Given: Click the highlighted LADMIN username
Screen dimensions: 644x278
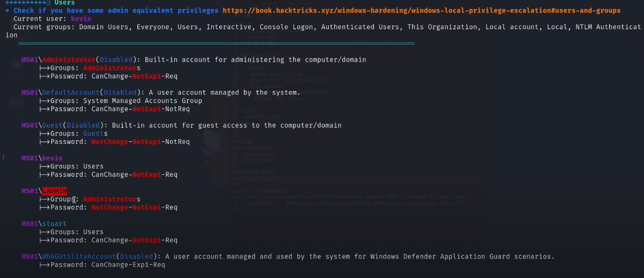Looking at the screenshot, I should pyautogui.click(x=54, y=191).
